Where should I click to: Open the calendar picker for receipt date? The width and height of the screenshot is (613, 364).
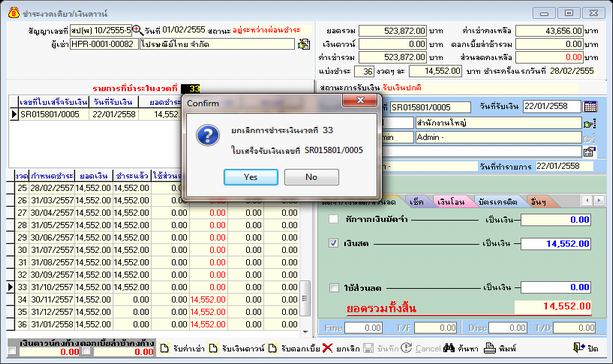[590, 106]
